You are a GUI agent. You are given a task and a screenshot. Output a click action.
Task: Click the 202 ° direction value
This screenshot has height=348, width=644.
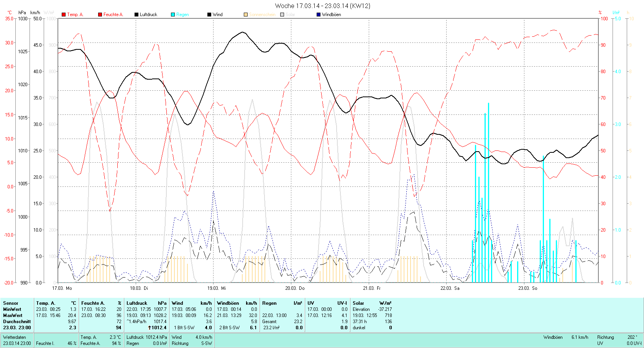point(632,337)
